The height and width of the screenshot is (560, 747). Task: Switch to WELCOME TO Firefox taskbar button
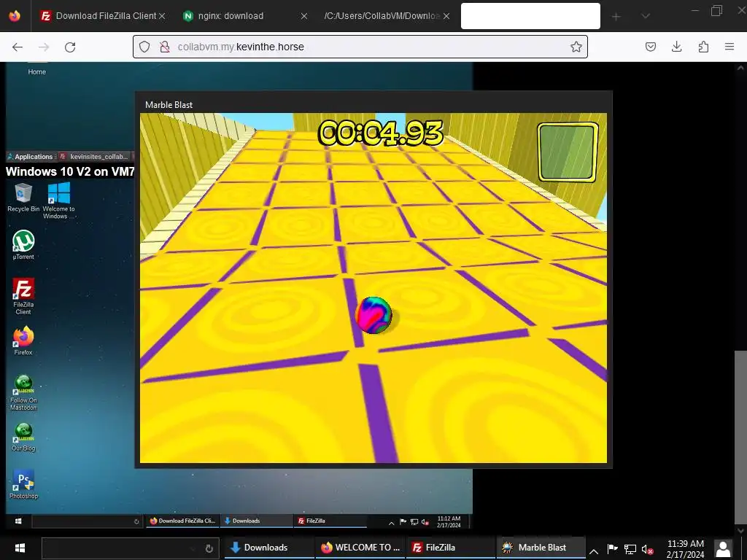tap(360, 548)
